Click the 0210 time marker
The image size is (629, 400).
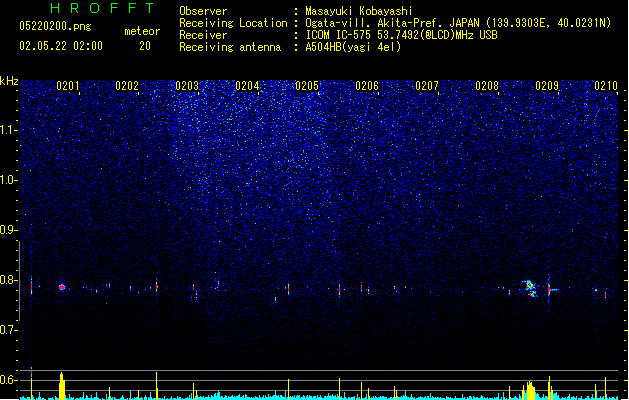(606, 86)
